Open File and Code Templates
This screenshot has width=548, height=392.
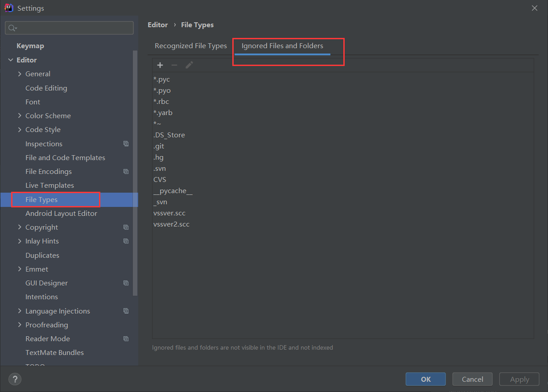click(x=65, y=157)
